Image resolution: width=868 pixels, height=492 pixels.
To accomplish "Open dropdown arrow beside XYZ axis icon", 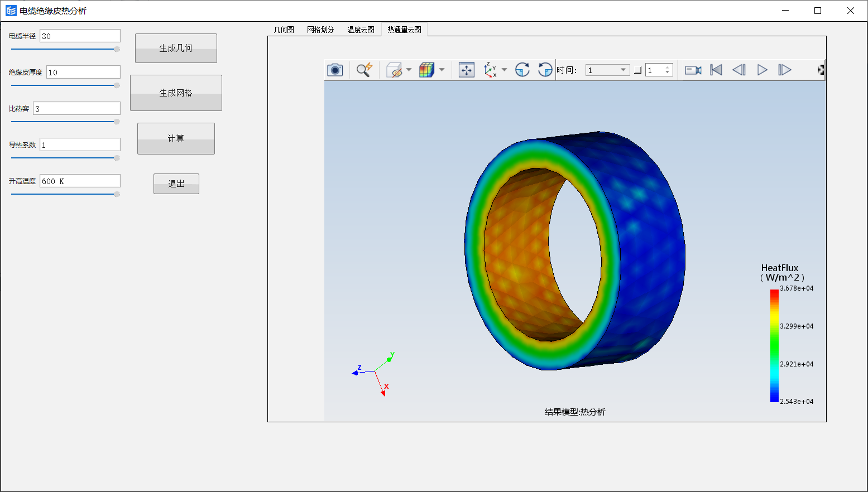I will click(504, 70).
